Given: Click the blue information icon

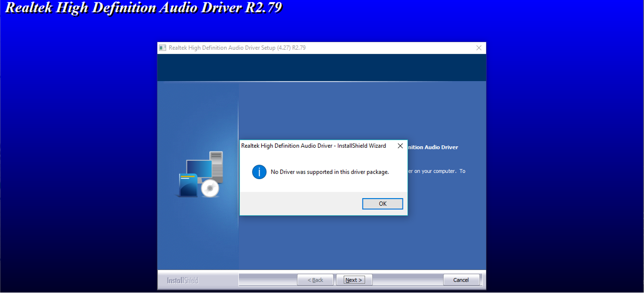Looking at the screenshot, I should pyautogui.click(x=259, y=172).
